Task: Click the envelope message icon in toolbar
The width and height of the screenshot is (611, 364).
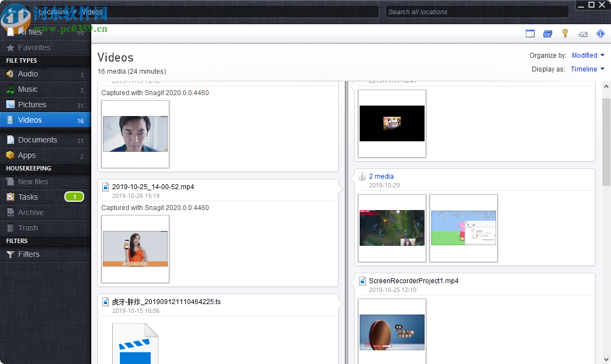Action: tap(583, 34)
